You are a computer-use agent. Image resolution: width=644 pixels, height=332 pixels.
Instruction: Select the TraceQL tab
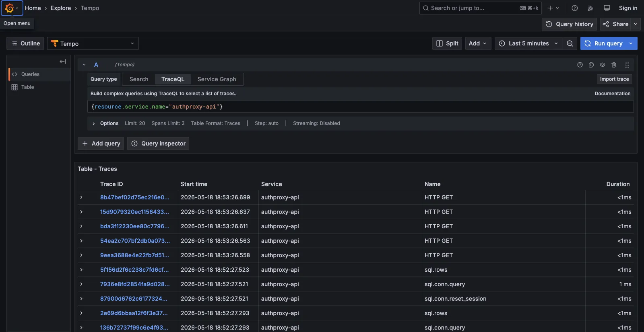173,79
